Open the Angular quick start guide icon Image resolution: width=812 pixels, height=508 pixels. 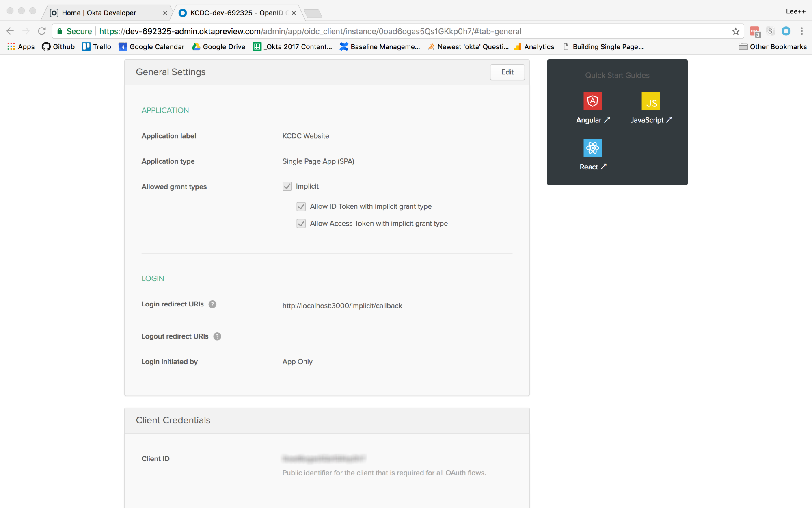pos(592,101)
